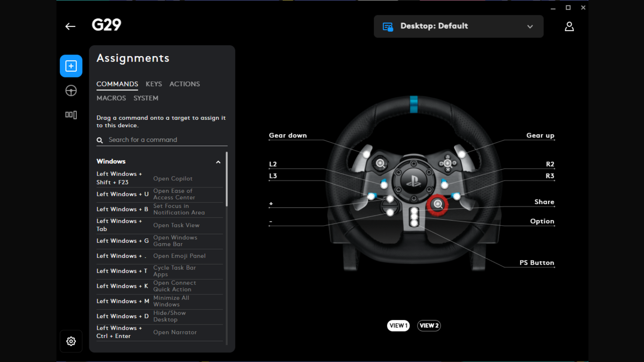The image size is (644, 362).
Task: Select the Share assignment label
Action: coord(544,202)
